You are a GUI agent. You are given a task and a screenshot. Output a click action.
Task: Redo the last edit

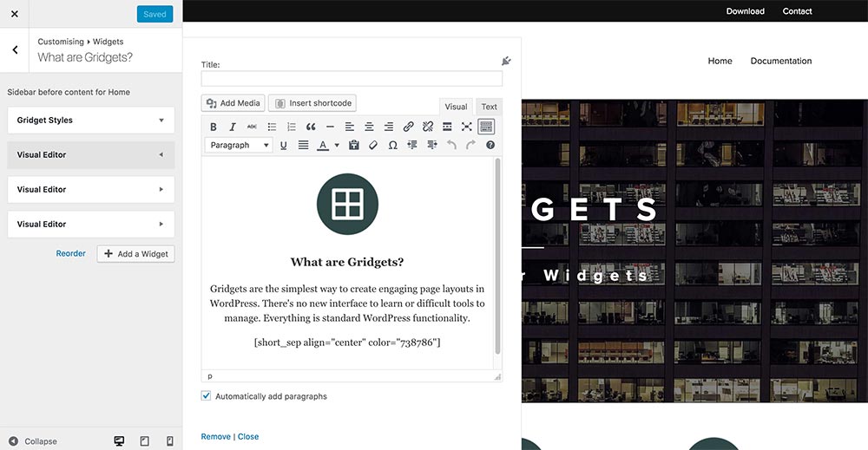(470, 145)
